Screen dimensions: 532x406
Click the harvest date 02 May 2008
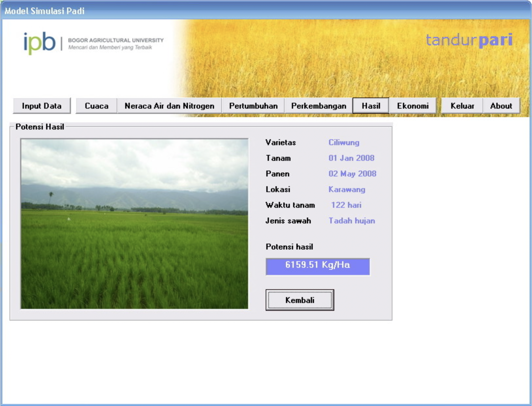tap(352, 174)
